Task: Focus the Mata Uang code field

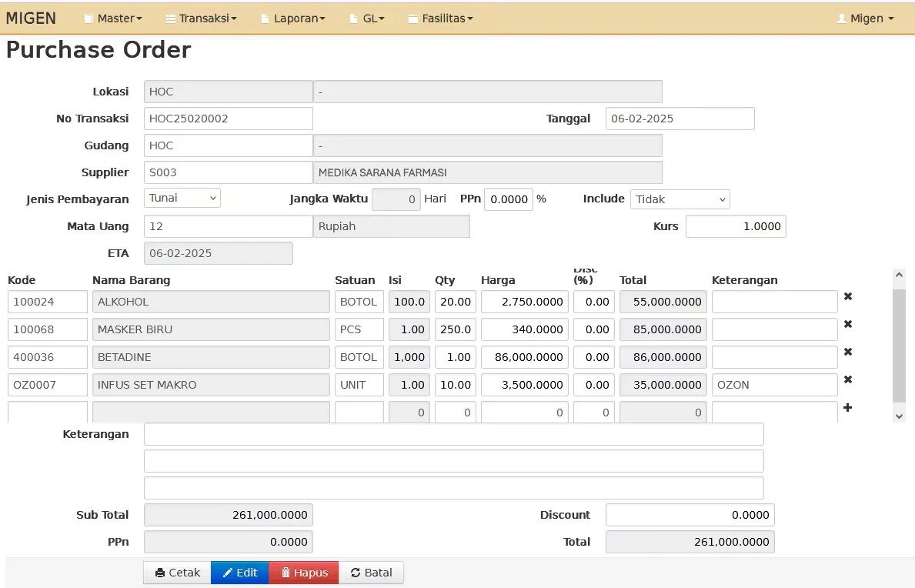Action: 228,226
